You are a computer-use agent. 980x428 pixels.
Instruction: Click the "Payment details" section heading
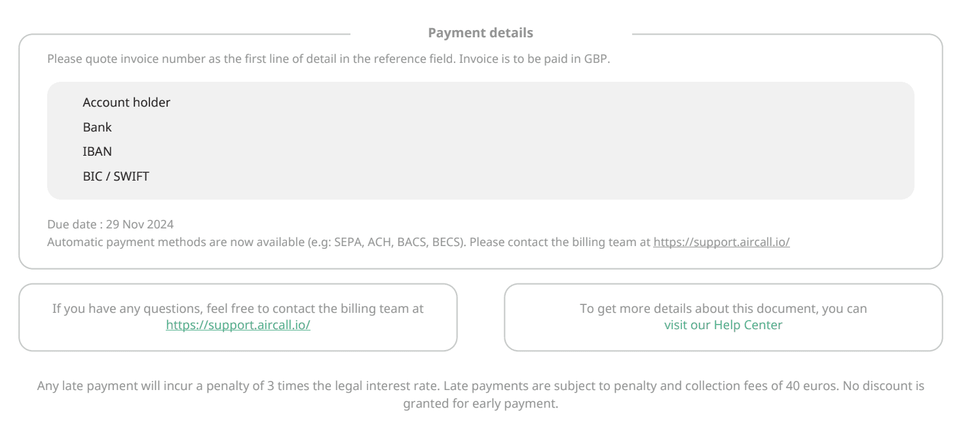pos(480,33)
